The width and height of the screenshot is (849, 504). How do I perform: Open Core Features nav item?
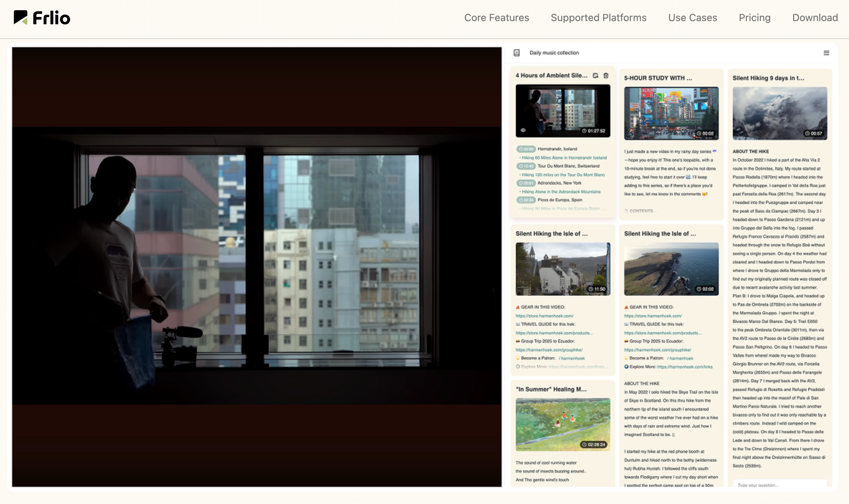tap(497, 18)
